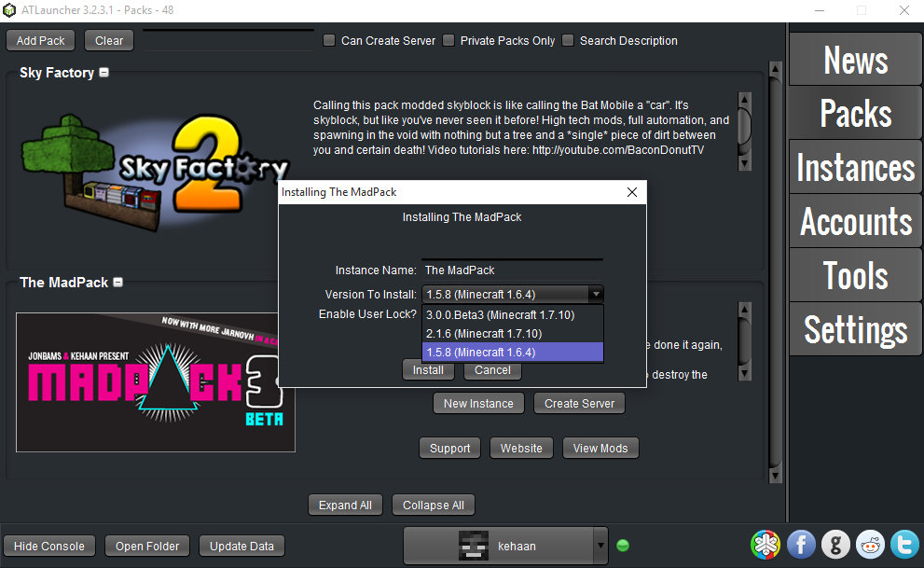Viewport: 924px width, 568px height.
Task: Switch to the Packs tab
Action: 855,113
